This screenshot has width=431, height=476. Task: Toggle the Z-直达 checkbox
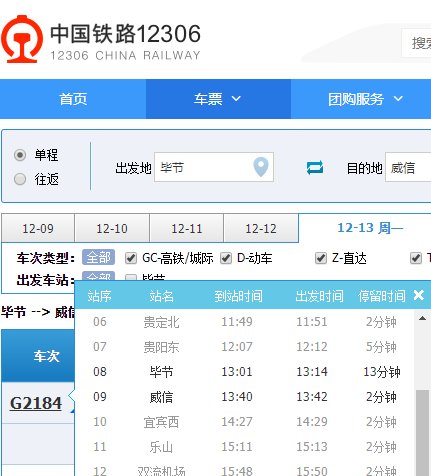tap(321, 258)
